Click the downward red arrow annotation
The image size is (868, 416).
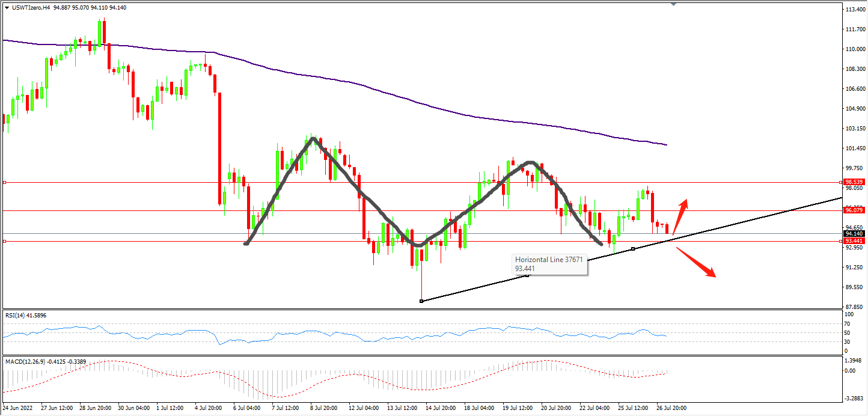(697, 263)
